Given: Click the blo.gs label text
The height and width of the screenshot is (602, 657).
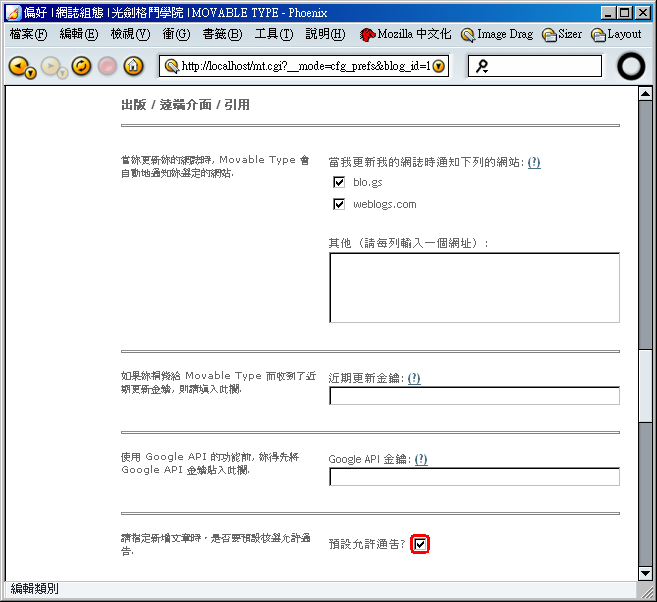Looking at the screenshot, I should click(367, 182).
